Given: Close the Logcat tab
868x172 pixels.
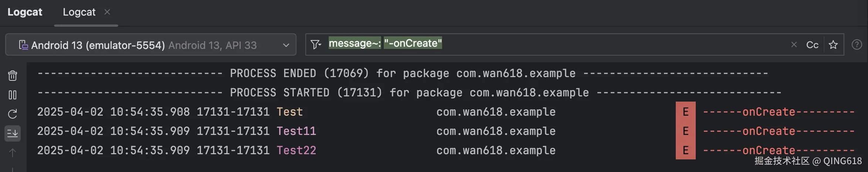Looking at the screenshot, I should 107,12.
